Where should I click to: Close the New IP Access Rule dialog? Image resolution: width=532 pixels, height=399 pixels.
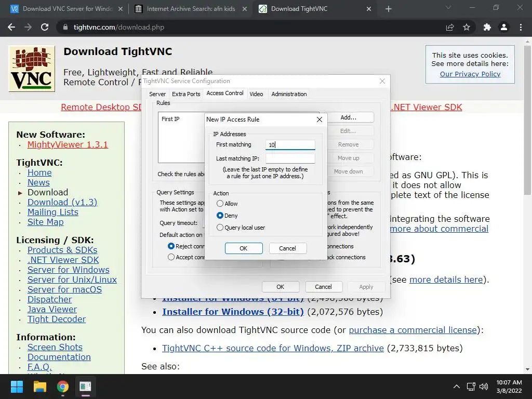pyautogui.click(x=320, y=119)
